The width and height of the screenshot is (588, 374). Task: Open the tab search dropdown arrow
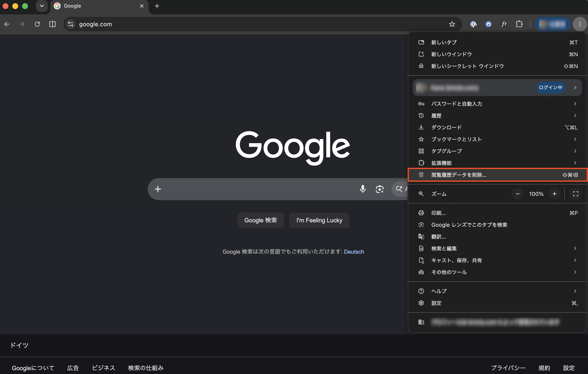point(42,6)
